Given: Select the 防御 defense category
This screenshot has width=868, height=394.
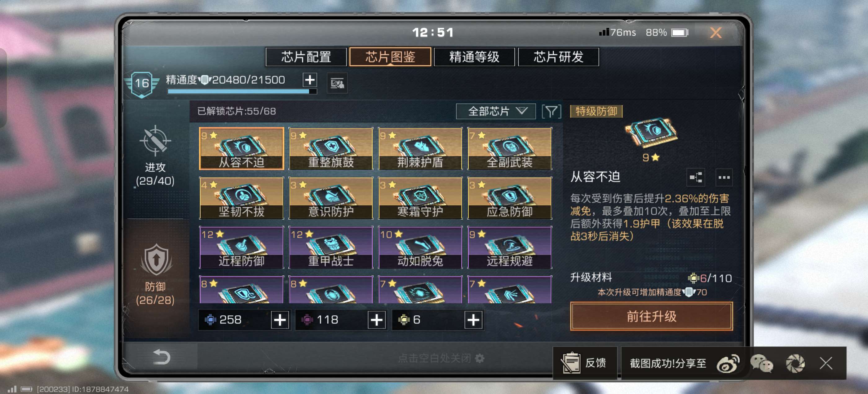Looking at the screenshot, I should [155, 275].
